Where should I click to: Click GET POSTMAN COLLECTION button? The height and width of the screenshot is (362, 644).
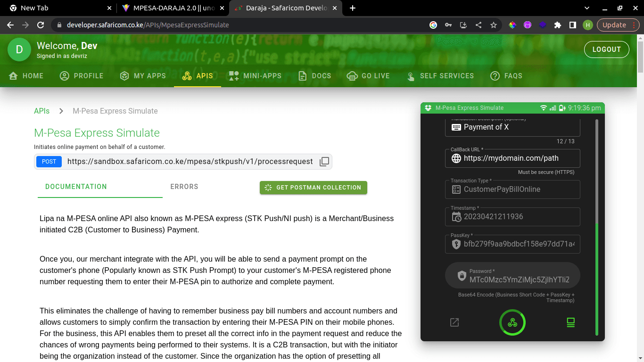[x=313, y=188]
